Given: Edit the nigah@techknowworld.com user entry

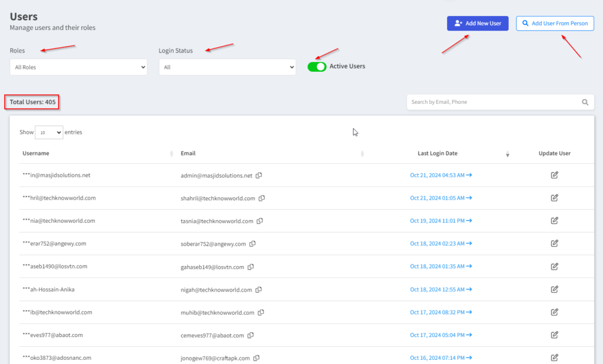Looking at the screenshot, I should [x=554, y=289].
